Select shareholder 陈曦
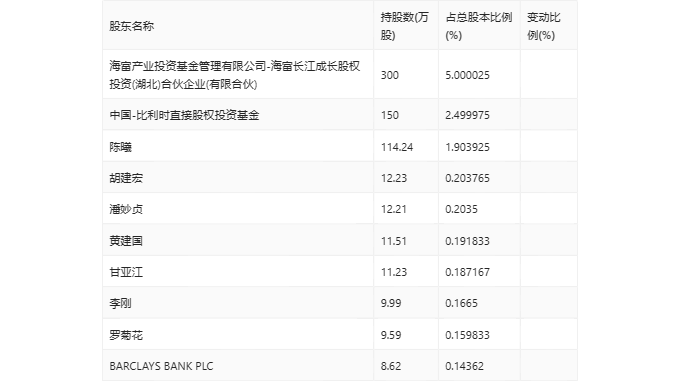 121,147
